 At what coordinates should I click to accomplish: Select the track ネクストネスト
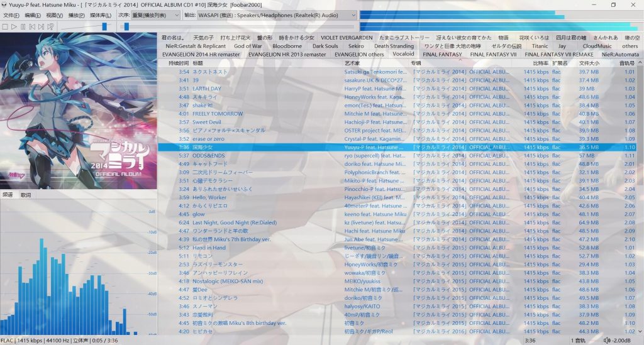[x=397, y=72]
